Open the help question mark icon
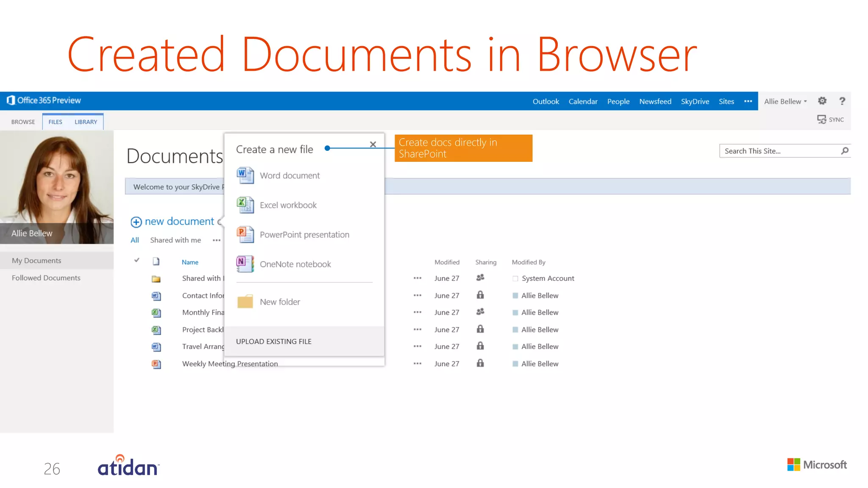868x488 pixels. [842, 101]
